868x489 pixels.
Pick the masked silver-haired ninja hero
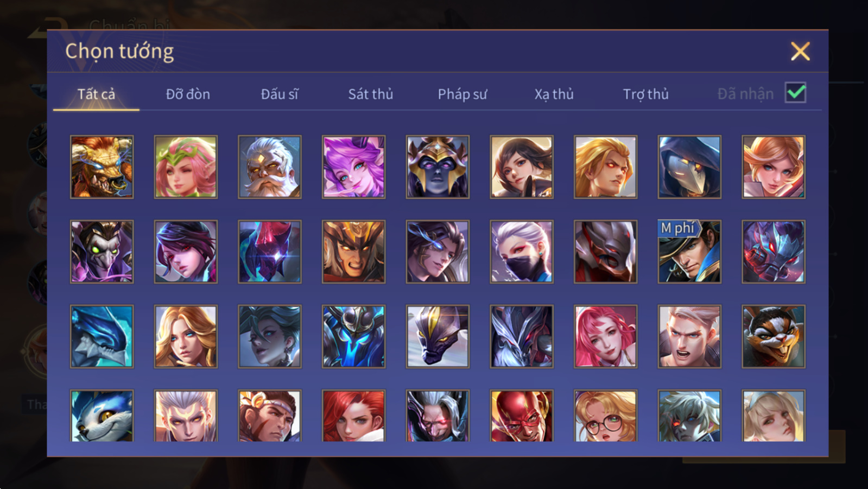[x=522, y=252]
